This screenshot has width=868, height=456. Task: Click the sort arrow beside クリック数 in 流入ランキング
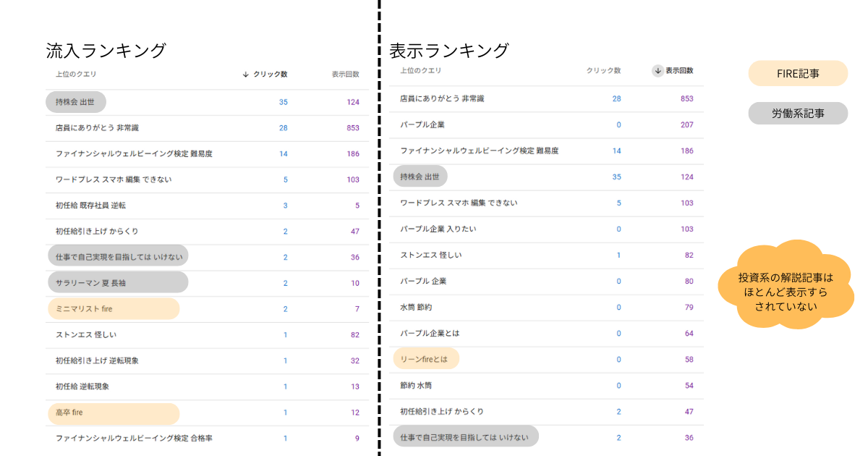click(x=246, y=75)
